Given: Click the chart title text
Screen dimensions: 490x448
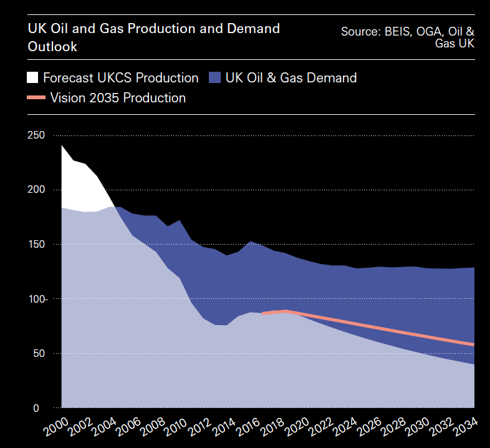Looking at the screenshot, I should (153, 37).
